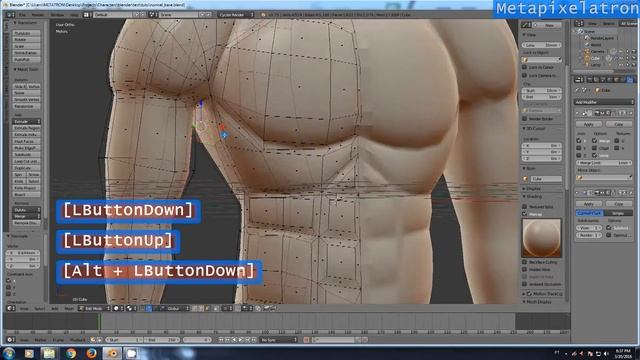Click the Outliner editor type icon
640x360 pixels.
[x=579, y=24]
